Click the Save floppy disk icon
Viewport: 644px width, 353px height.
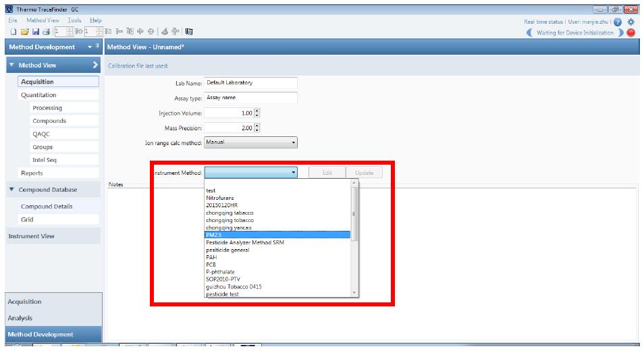[35, 32]
